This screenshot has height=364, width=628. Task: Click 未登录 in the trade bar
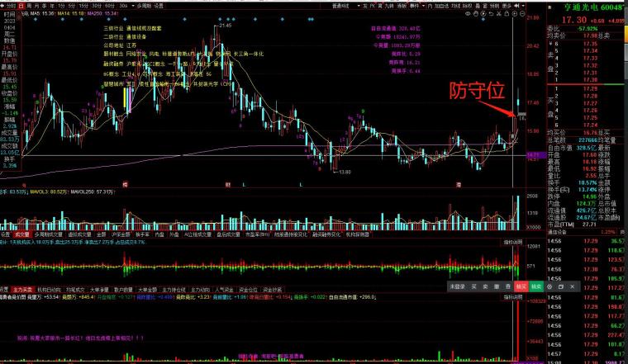click(457, 286)
